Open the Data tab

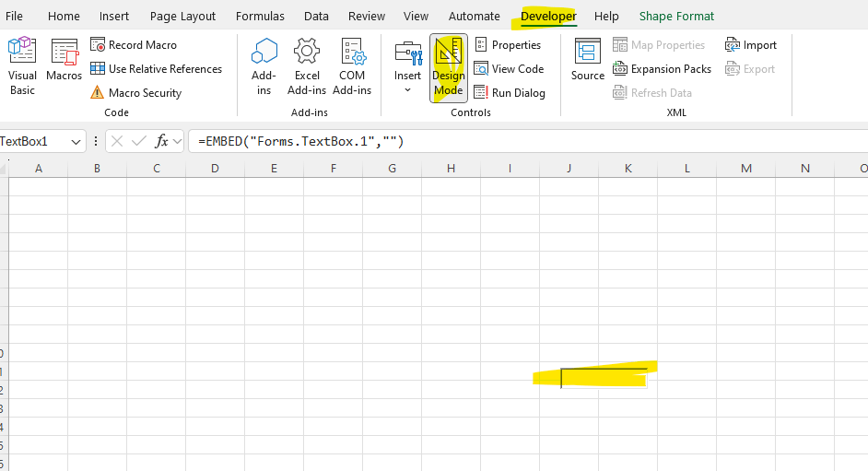point(316,16)
